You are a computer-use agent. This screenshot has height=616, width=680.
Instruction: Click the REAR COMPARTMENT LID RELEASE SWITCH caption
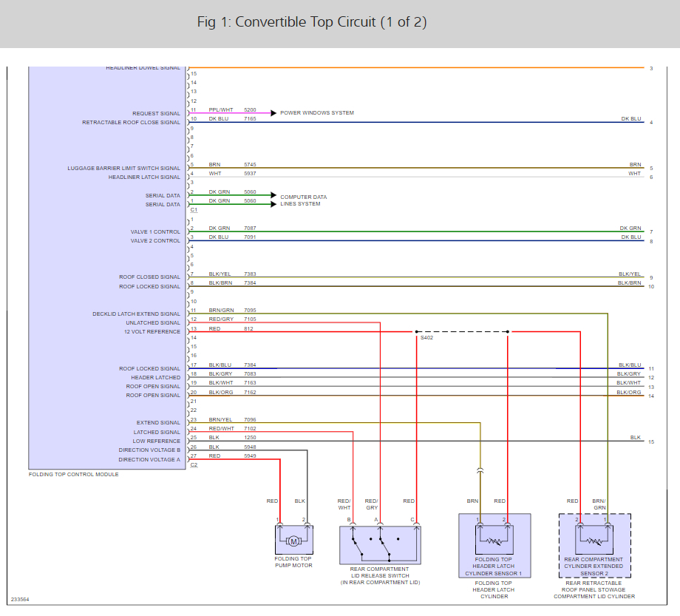coord(380,575)
